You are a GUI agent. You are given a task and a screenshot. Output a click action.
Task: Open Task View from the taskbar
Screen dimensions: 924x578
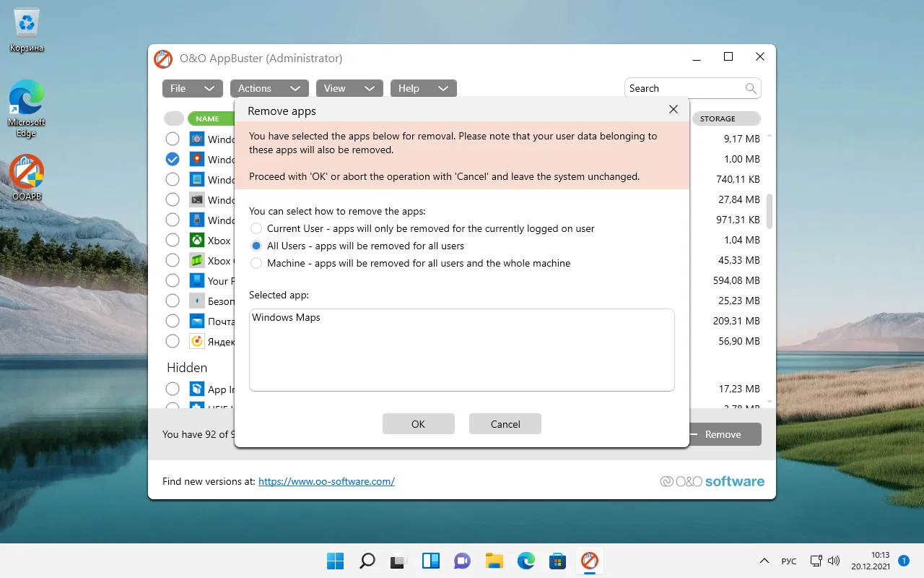[x=399, y=561]
